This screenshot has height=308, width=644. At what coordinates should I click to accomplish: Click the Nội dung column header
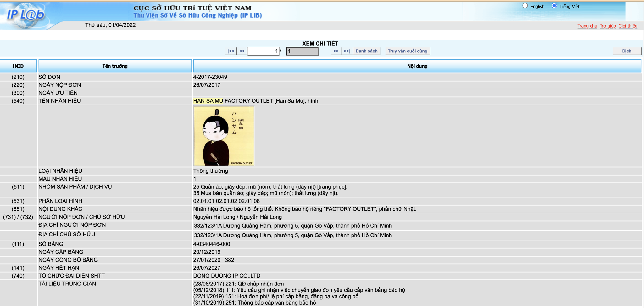[x=417, y=66]
